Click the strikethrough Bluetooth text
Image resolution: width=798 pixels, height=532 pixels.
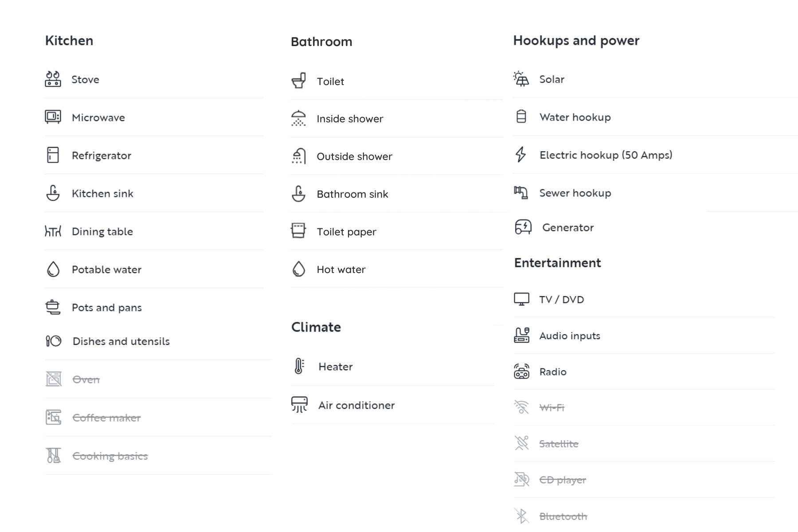tap(563, 516)
